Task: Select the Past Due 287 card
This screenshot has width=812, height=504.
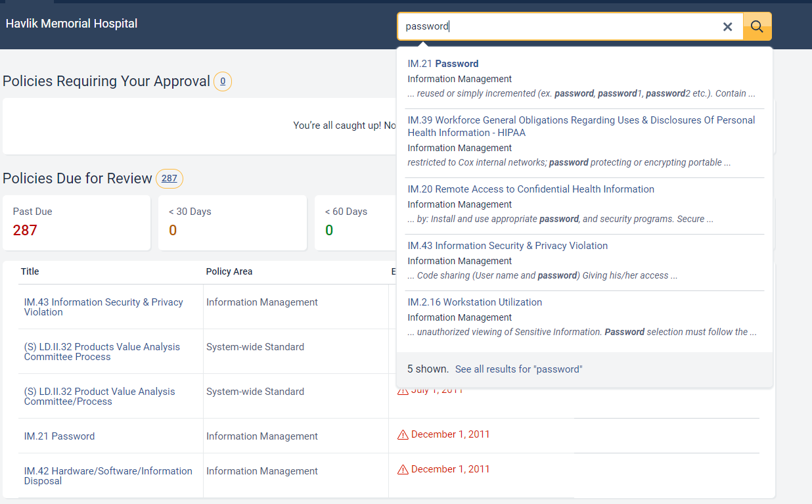Action: [x=76, y=222]
